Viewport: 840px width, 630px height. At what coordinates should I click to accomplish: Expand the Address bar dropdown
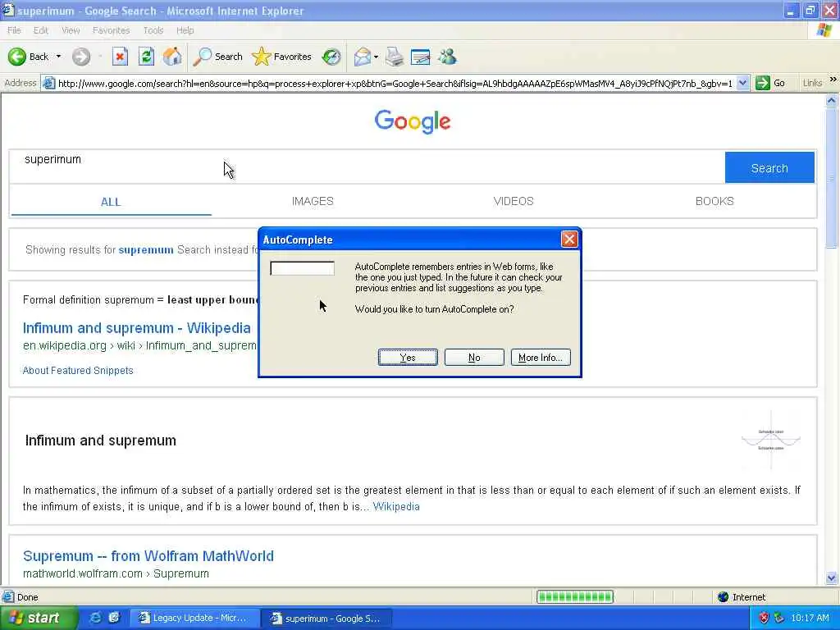742,84
